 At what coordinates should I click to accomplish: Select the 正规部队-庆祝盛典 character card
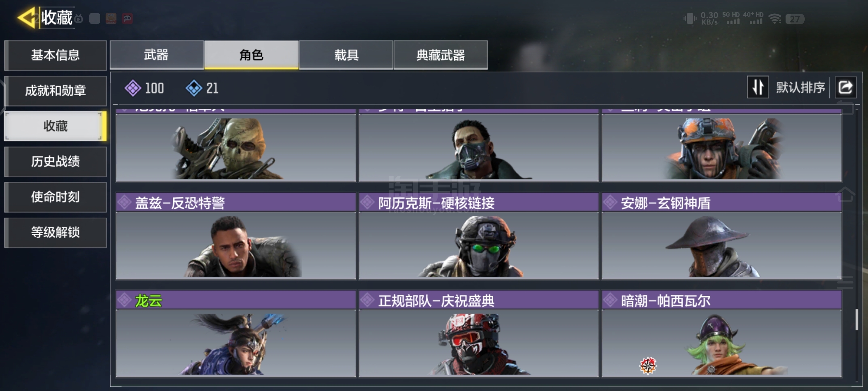point(479,334)
